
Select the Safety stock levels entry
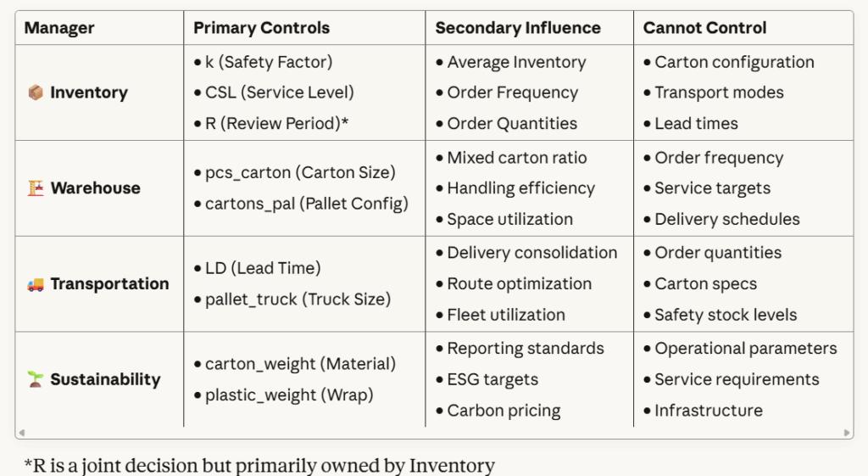point(726,315)
